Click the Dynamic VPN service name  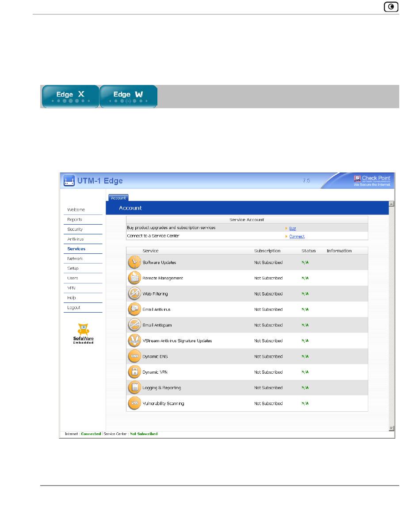tap(155, 372)
